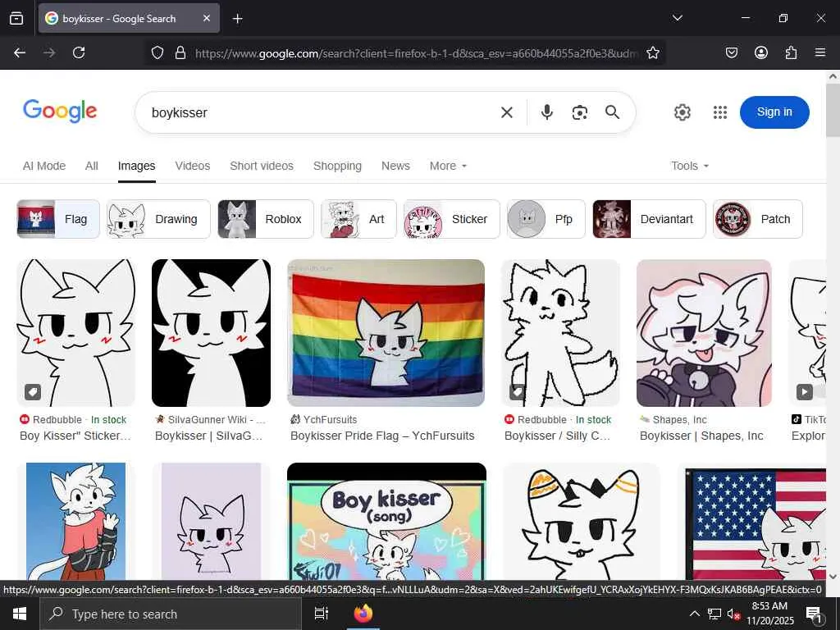Click the Sign in button
This screenshot has width=840, height=630.
click(774, 112)
